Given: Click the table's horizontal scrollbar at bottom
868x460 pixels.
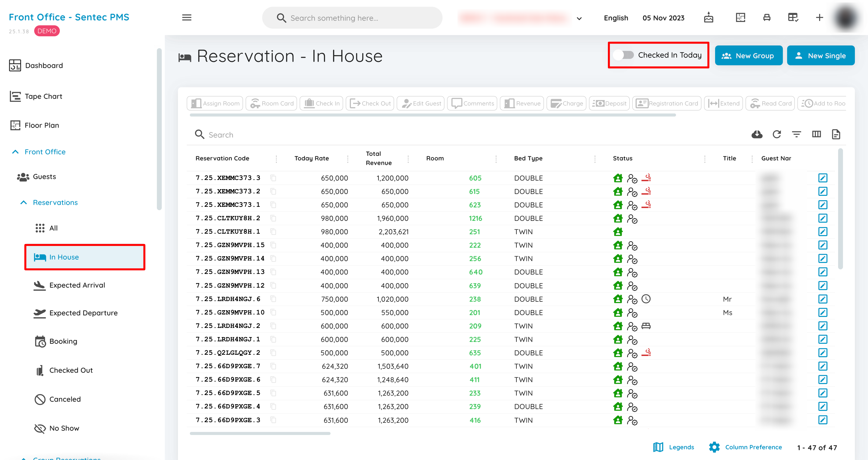Looking at the screenshot, I should coord(260,433).
